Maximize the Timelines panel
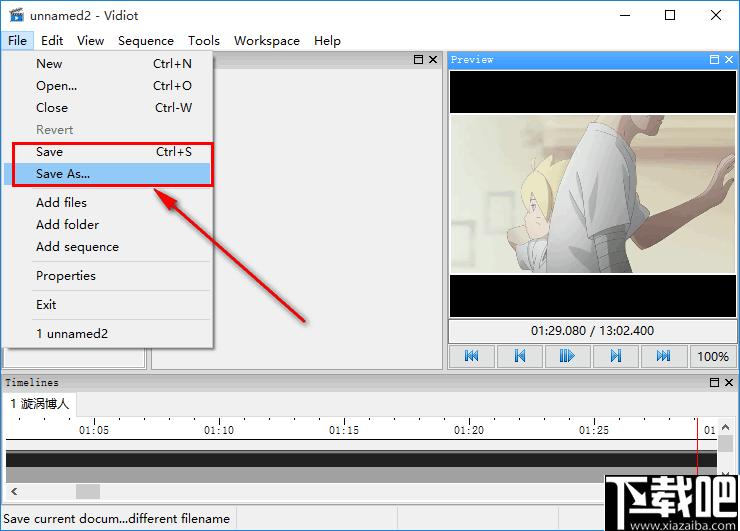Screen dimensions: 740x531 tap(715, 382)
